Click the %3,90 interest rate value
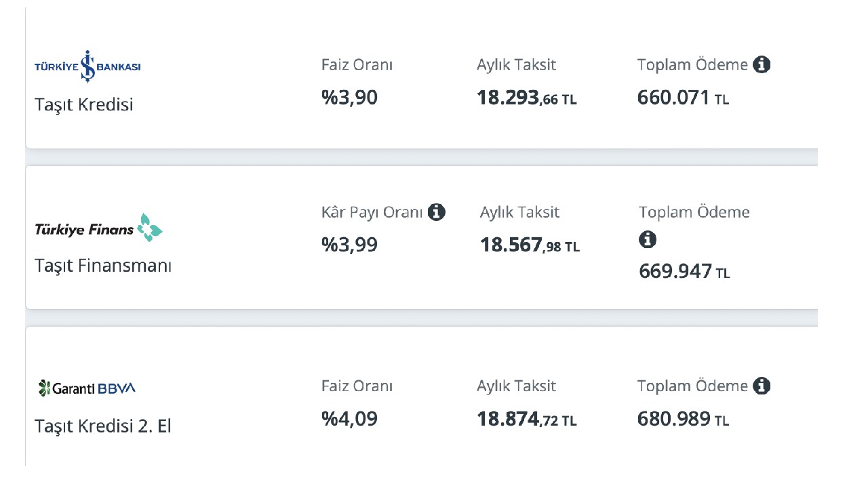 349,98
